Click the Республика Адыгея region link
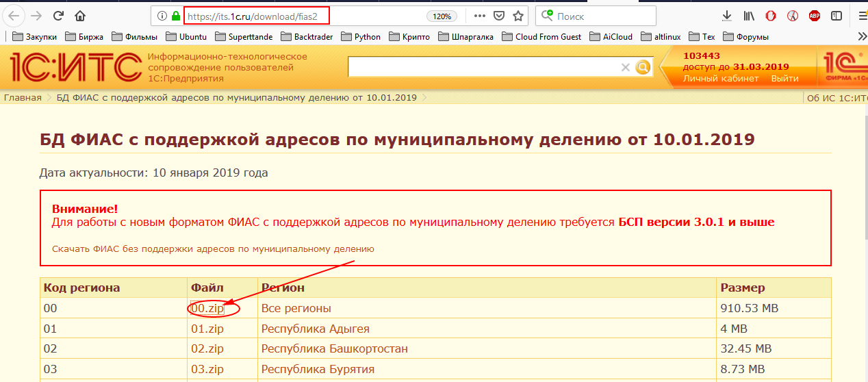This screenshot has height=382, width=868. click(x=316, y=329)
